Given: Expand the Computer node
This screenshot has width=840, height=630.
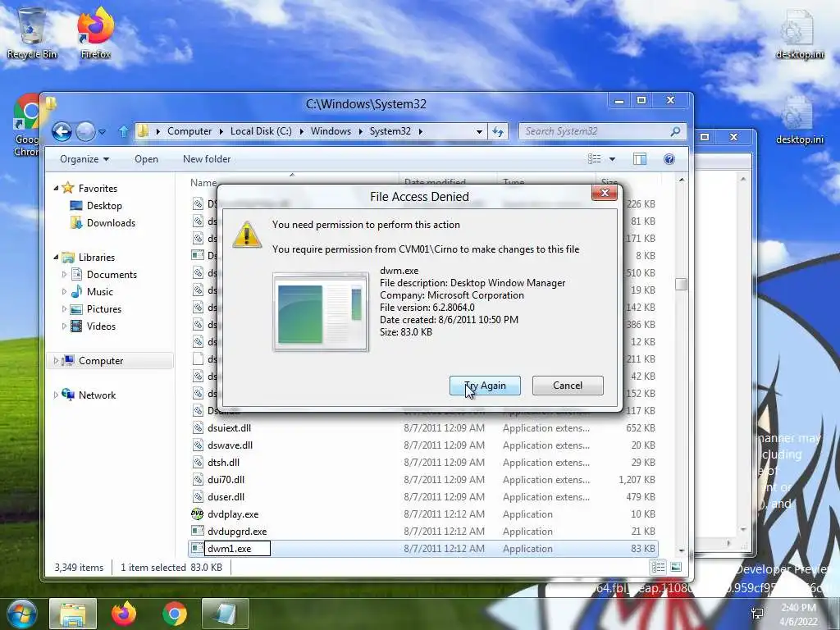Looking at the screenshot, I should pos(56,361).
